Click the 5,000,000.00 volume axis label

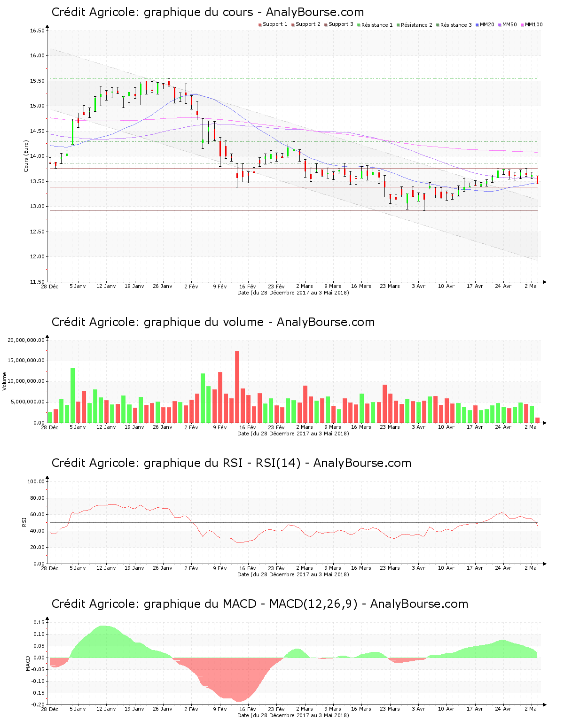coord(28,402)
